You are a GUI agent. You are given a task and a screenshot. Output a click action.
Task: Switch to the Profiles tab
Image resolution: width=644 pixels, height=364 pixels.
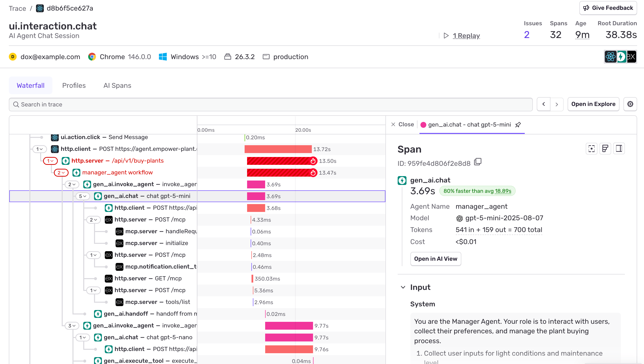74,85
